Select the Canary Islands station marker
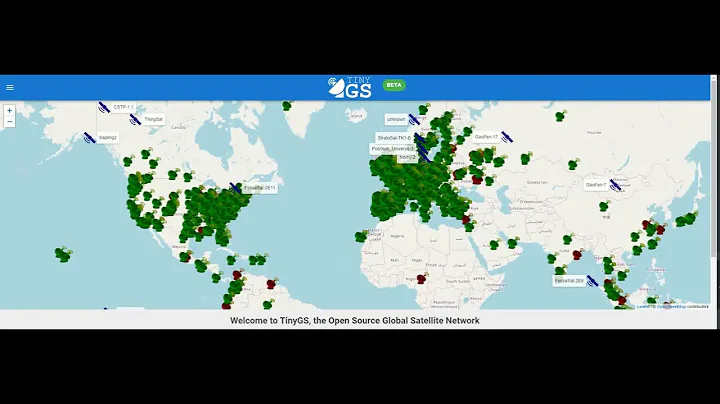 [x=361, y=236]
